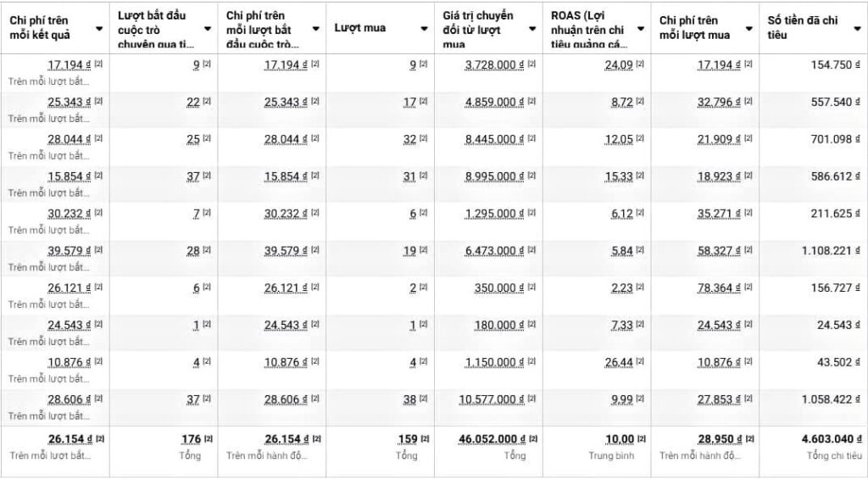This screenshot has width=868, height=480.
Task: Click the footnote icon beside total 46.052.000 đ
Action: coord(531,438)
